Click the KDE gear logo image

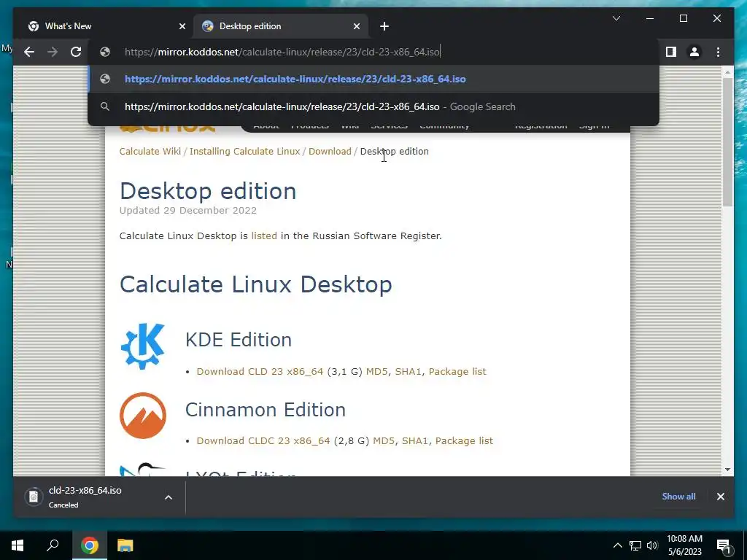tap(143, 346)
